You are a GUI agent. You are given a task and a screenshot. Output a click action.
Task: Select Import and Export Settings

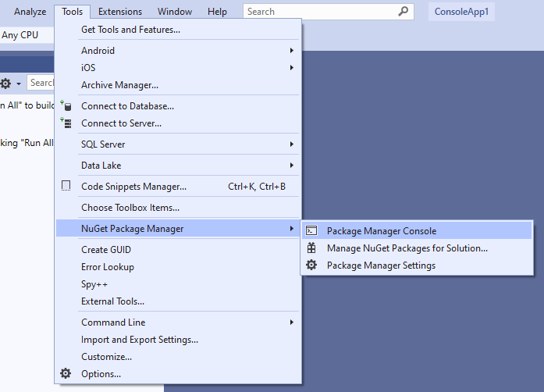pos(178,340)
